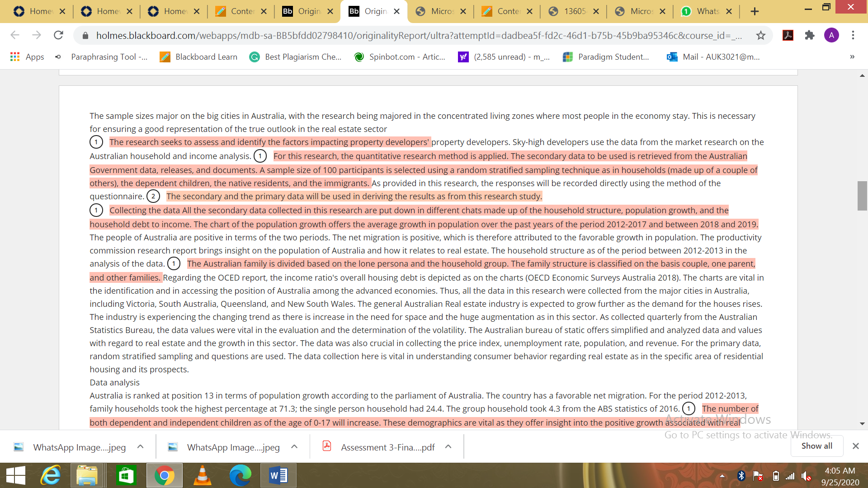868x488 pixels.
Task: Launch Internet Explorer from the taskbar
Action: [x=51, y=476]
